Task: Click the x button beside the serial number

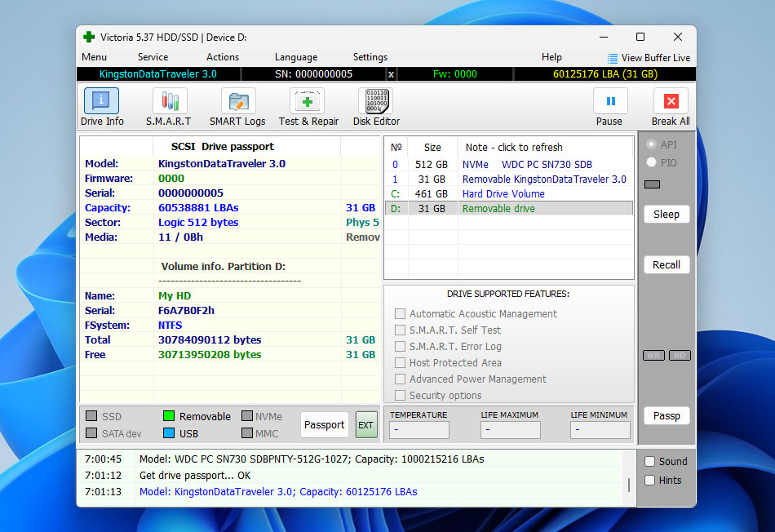Action: tap(391, 74)
